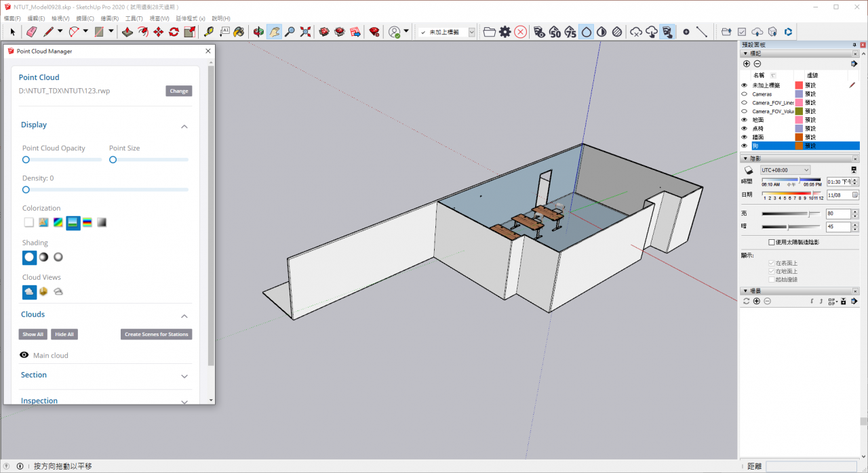Viewport: 868px width, 473px height.
Task: Select the Pan hand tool
Action: [274, 32]
